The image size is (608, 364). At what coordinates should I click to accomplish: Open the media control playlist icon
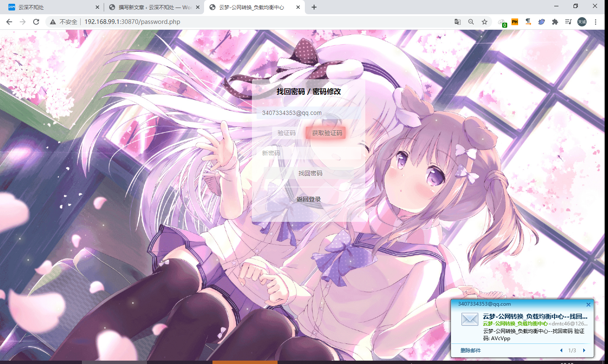[568, 22]
